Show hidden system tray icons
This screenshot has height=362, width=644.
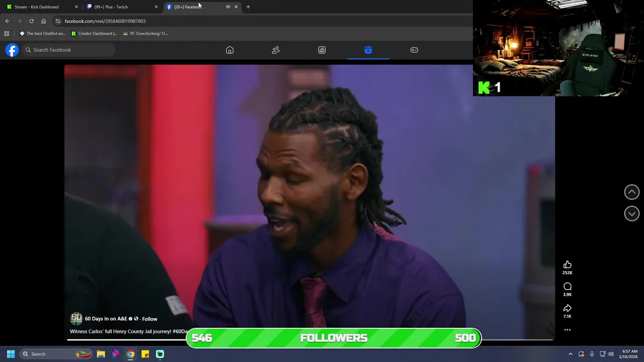pyautogui.click(x=570, y=354)
